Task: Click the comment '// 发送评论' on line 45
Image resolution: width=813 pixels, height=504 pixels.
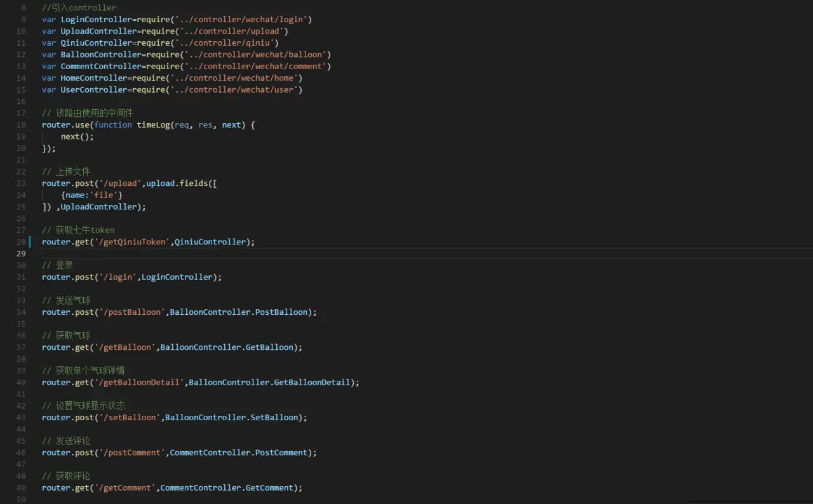Action: 66,441
